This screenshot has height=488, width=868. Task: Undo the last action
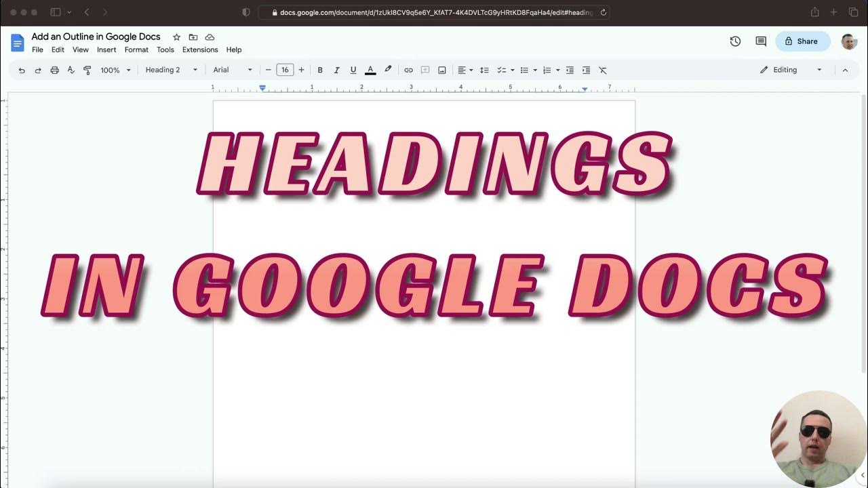coord(22,70)
